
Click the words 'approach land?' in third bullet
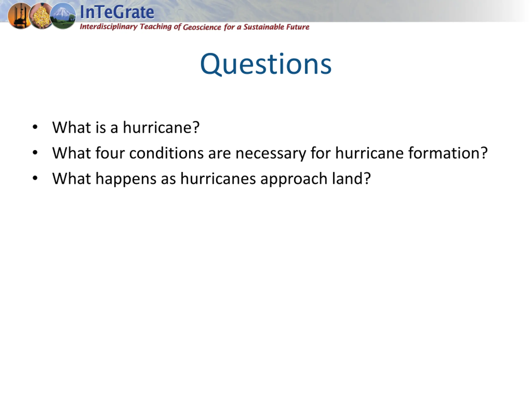315,179
